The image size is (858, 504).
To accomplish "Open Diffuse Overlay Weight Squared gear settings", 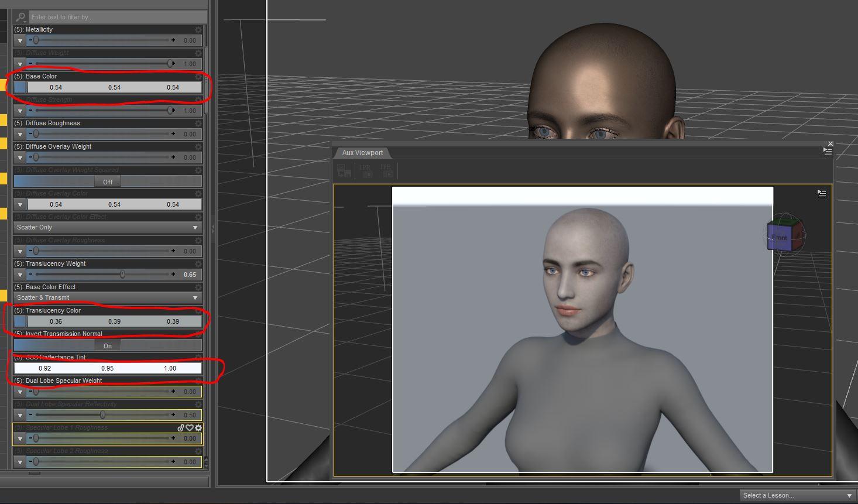I will tap(198, 170).
